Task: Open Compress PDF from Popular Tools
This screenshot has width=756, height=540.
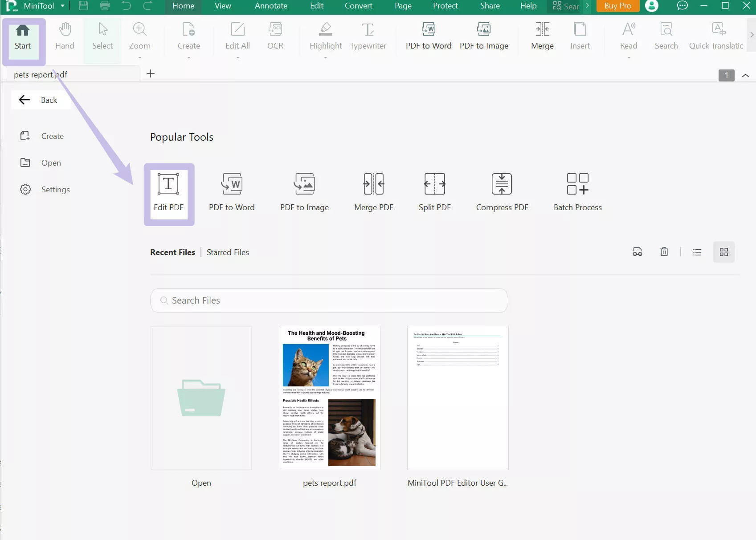Action: click(502, 191)
